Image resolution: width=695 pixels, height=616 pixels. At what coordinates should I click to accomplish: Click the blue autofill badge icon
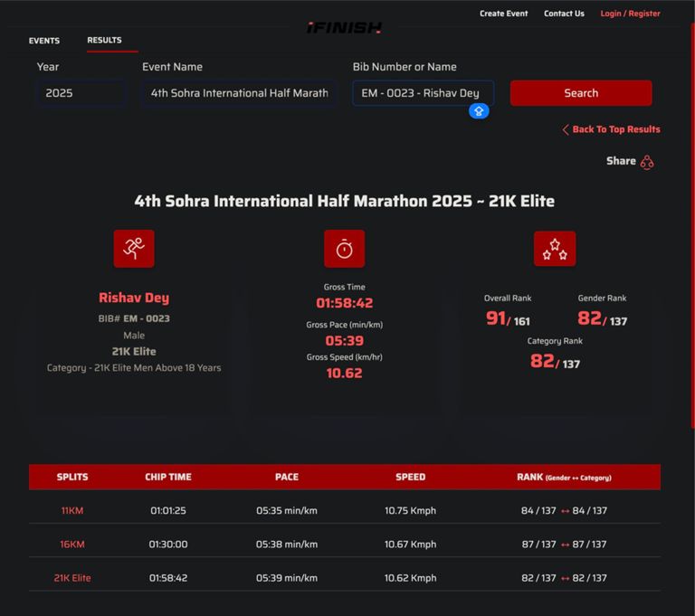point(479,110)
